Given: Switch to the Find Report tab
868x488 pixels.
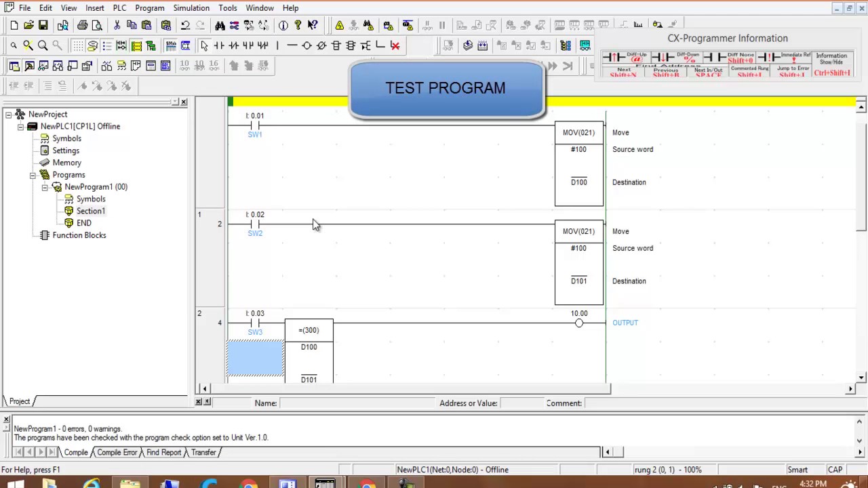Looking at the screenshot, I should [163, 453].
